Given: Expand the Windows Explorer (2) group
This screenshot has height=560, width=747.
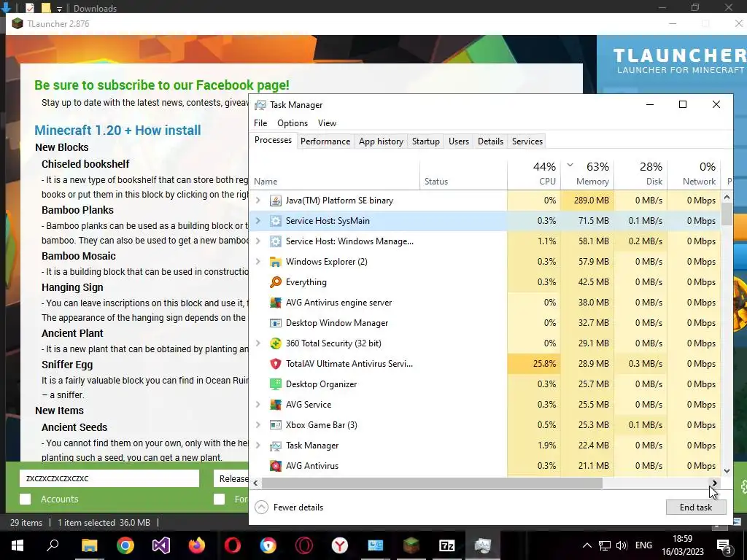Looking at the screenshot, I should pos(258,262).
